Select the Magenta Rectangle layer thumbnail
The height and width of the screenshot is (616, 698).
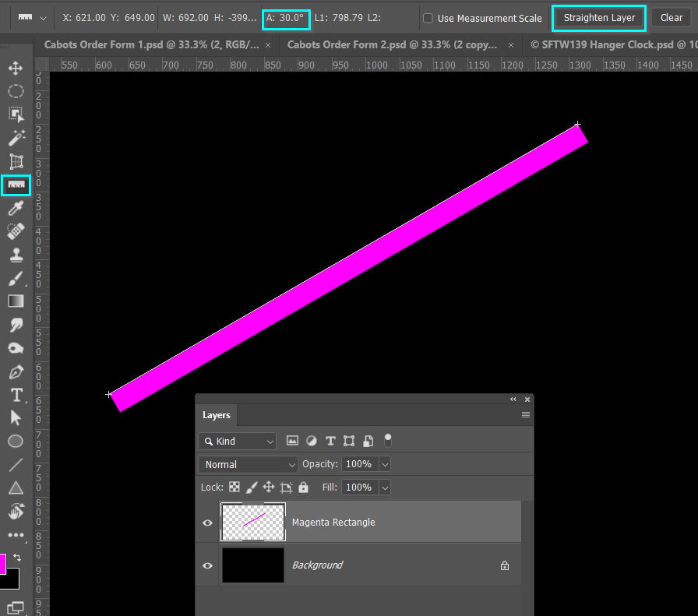point(253,522)
